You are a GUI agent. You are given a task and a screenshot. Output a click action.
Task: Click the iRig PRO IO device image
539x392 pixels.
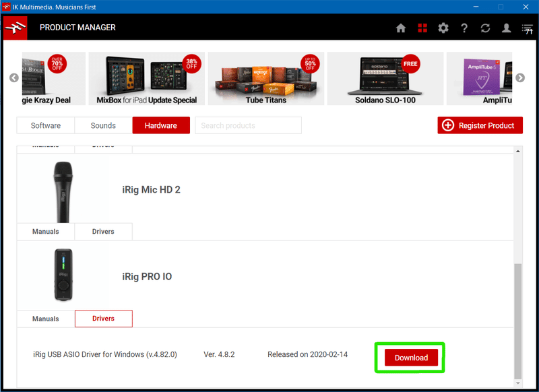pos(63,275)
